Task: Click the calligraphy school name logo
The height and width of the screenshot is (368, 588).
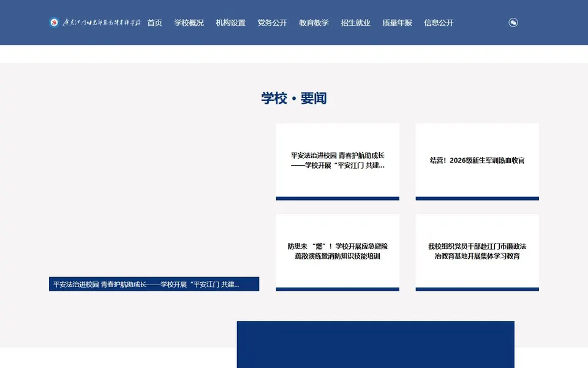Action: point(102,23)
